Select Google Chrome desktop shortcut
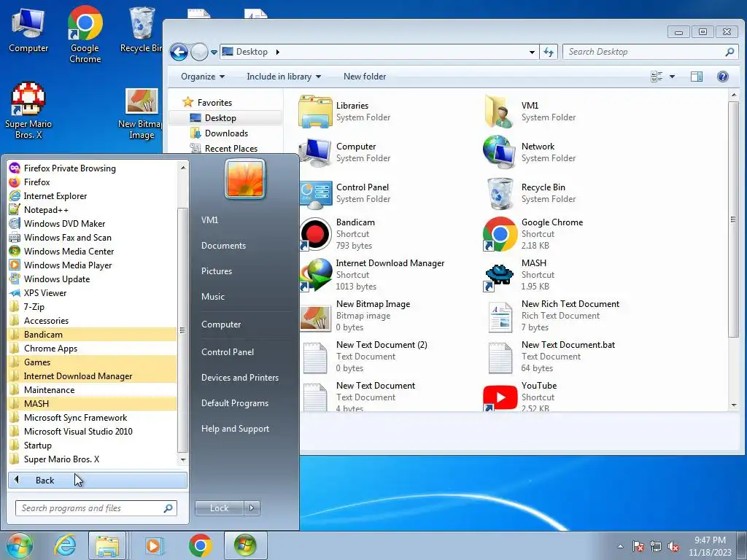747x560 pixels. tap(85, 34)
